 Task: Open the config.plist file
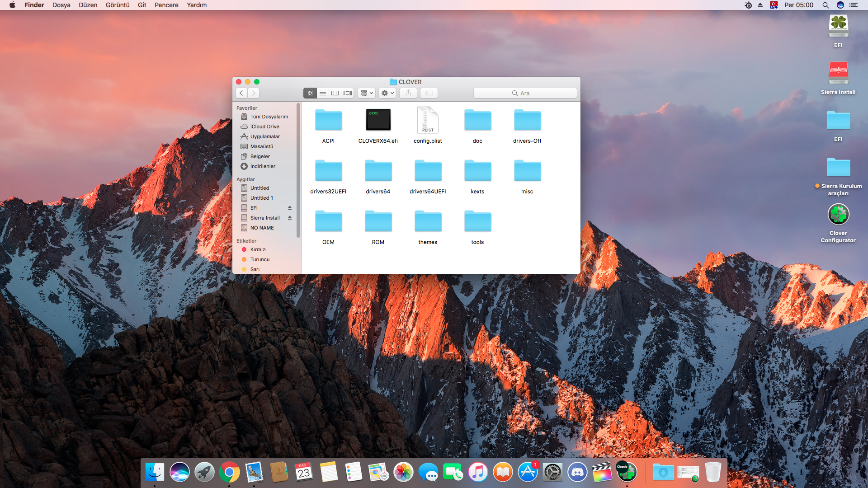(x=427, y=120)
